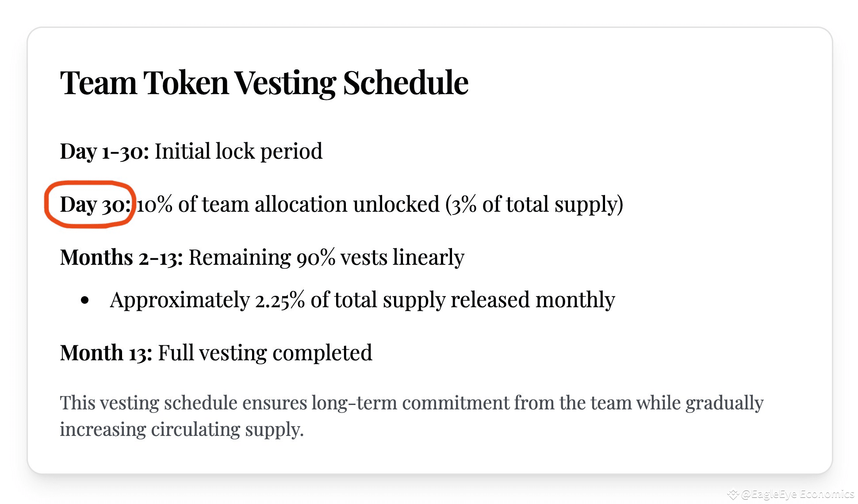Click the bullet point marker
The width and height of the screenshot is (858, 504).
(x=85, y=300)
